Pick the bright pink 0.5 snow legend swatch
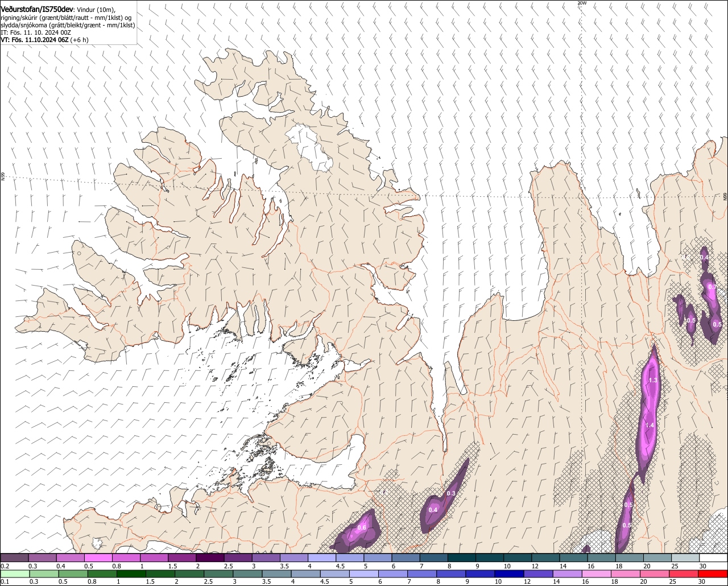This screenshot has width=728, height=586. click(x=98, y=558)
